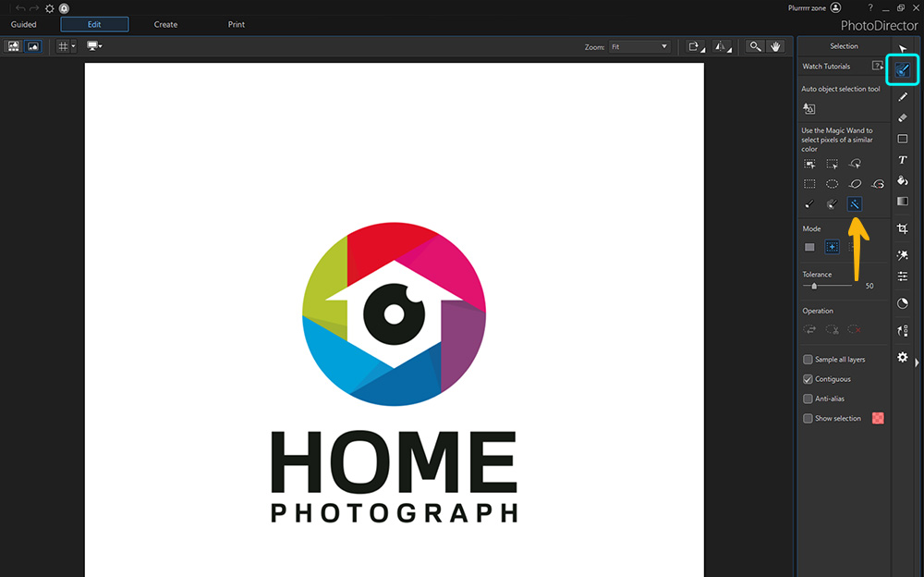The width and height of the screenshot is (924, 577).
Task: Expand the grid options dropdown arrow
Action: click(73, 46)
